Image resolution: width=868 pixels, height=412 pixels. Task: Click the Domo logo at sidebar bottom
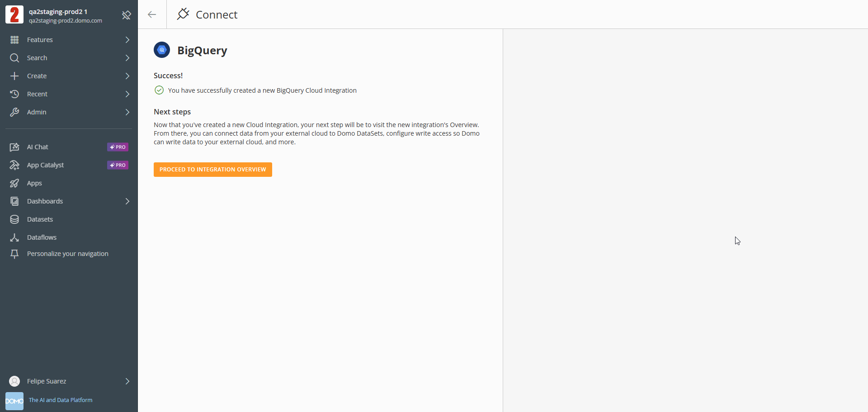click(x=14, y=401)
